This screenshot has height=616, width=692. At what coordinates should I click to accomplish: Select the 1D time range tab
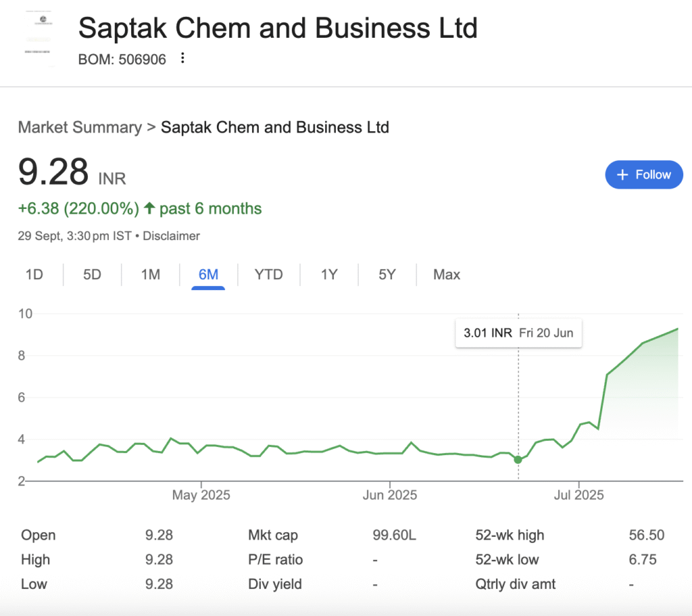(34, 275)
